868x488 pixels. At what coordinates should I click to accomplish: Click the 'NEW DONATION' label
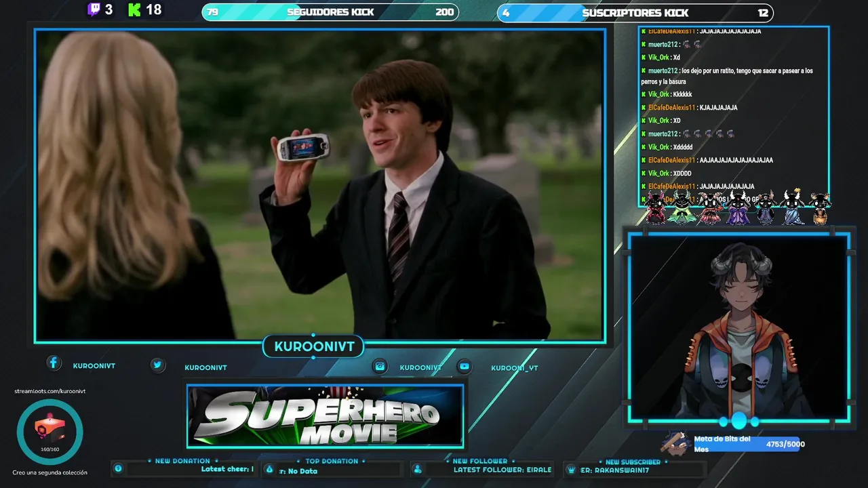[x=182, y=461]
